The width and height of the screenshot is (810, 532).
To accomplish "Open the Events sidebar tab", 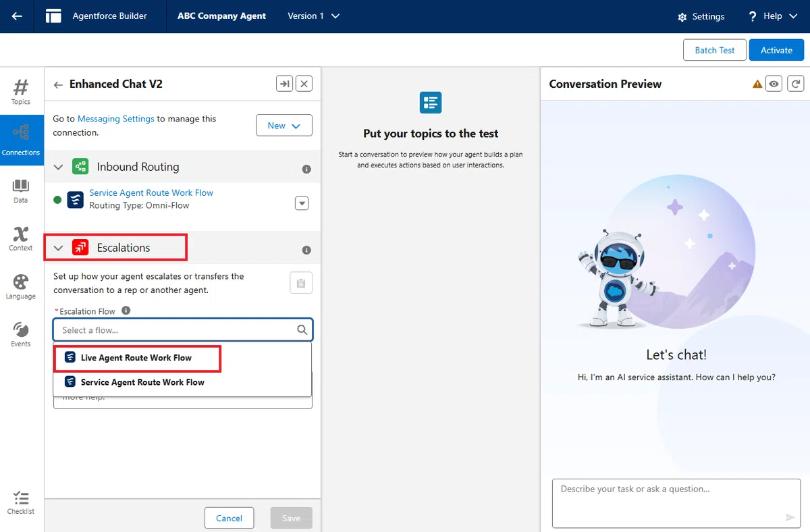I will pos(21,334).
